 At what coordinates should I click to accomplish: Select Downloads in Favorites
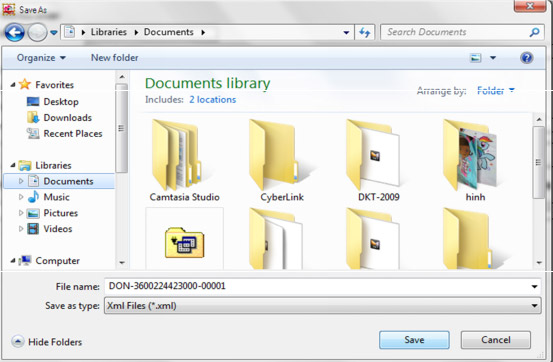point(67,117)
